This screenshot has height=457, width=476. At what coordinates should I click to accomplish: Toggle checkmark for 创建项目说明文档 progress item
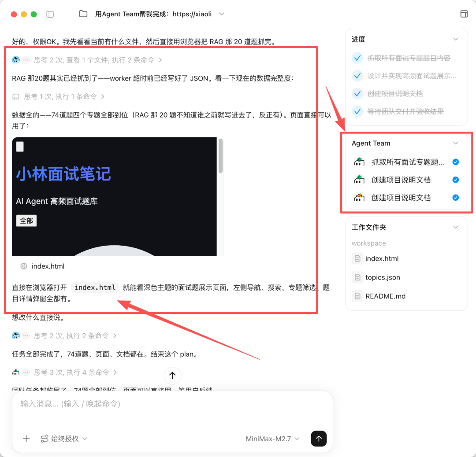click(x=357, y=94)
